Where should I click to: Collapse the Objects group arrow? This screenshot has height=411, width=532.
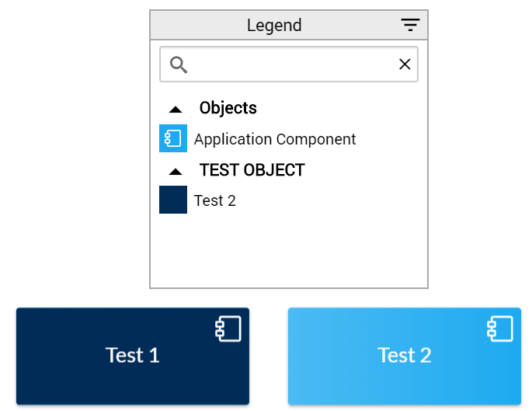click(176, 110)
